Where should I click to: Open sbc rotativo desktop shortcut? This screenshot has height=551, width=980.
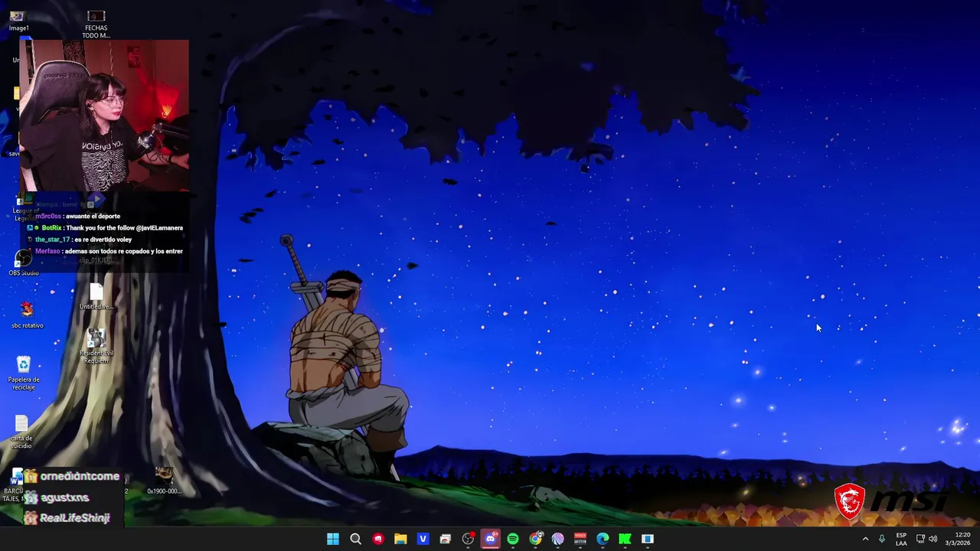point(27,315)
